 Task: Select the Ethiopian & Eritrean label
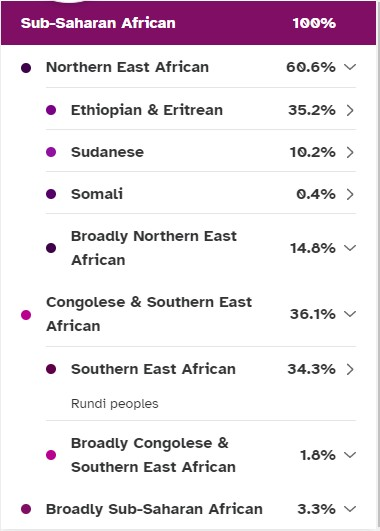(x=147, y=110)
